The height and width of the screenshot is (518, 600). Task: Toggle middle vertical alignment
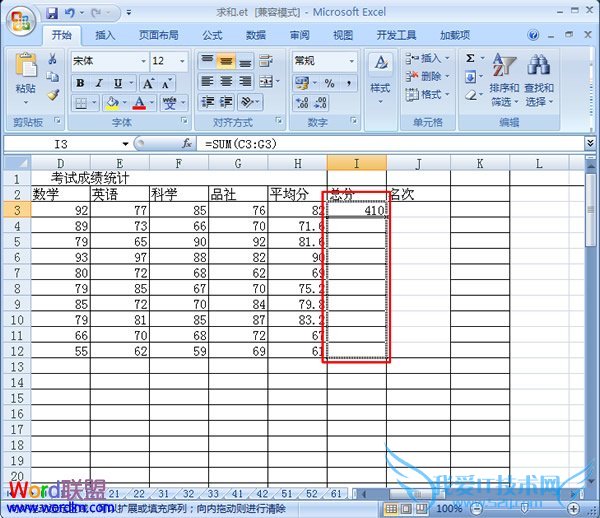point(226,61)
